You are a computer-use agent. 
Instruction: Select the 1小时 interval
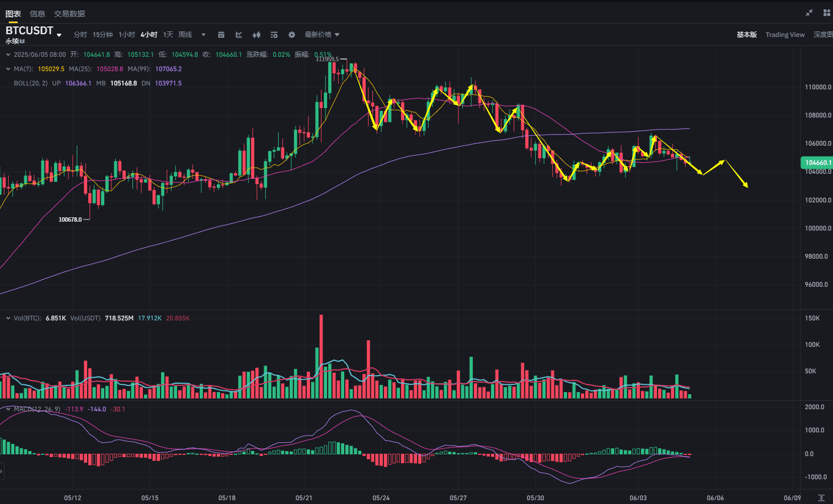(x=127, y=35)
